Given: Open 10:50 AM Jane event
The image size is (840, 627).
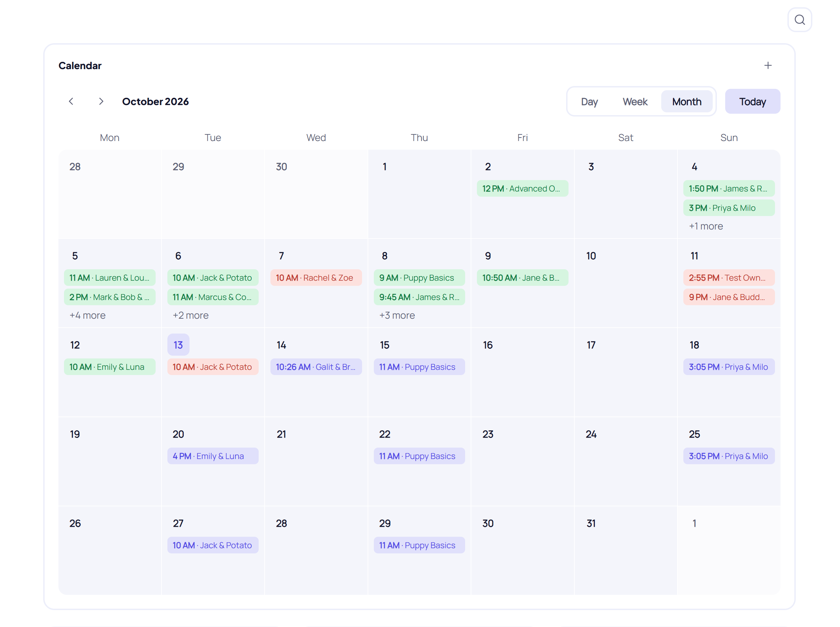Looking at the screenshot, I should (522, 278).
